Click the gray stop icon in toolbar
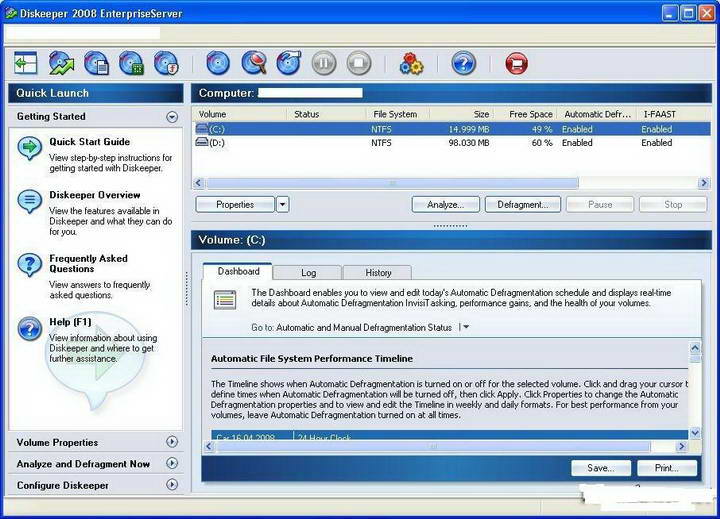This screenshot has height=519, width=720. [359, 63]
